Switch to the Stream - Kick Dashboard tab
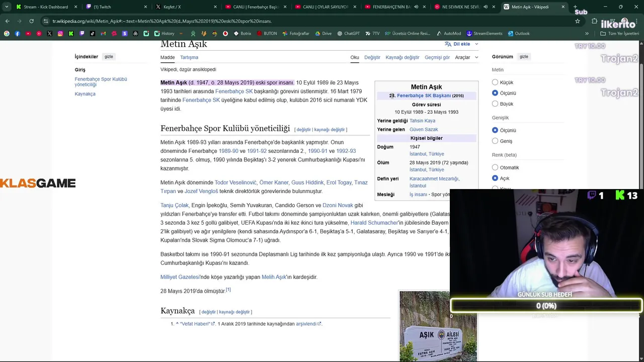The height and width of the screenshot is (362, 644). coord(45,7)
